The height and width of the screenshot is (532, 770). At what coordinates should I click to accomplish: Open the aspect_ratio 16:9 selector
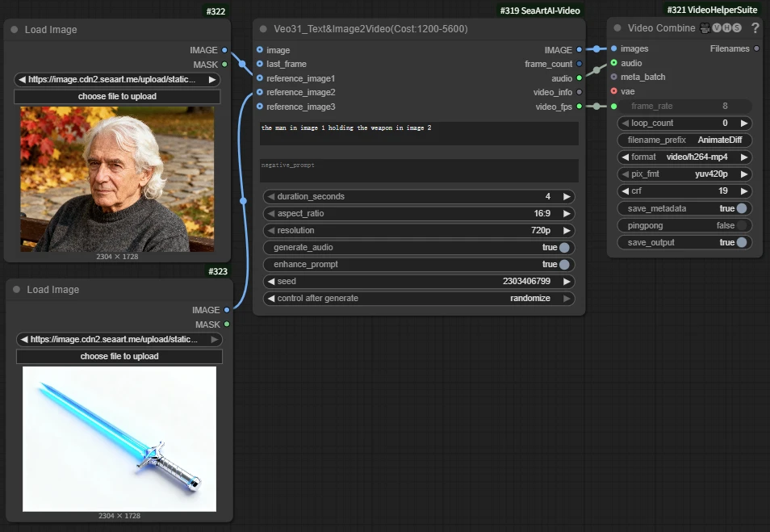418,214
